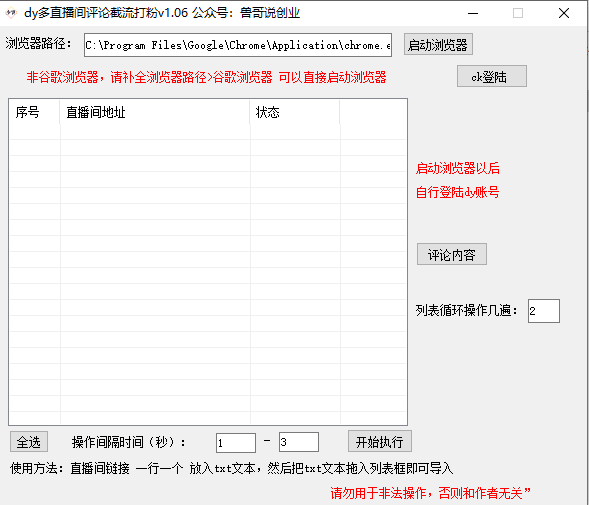Click the 启动浏览器以后 red text
The width and height of the screenshot is (589, 505).
(x=458, y=168)
